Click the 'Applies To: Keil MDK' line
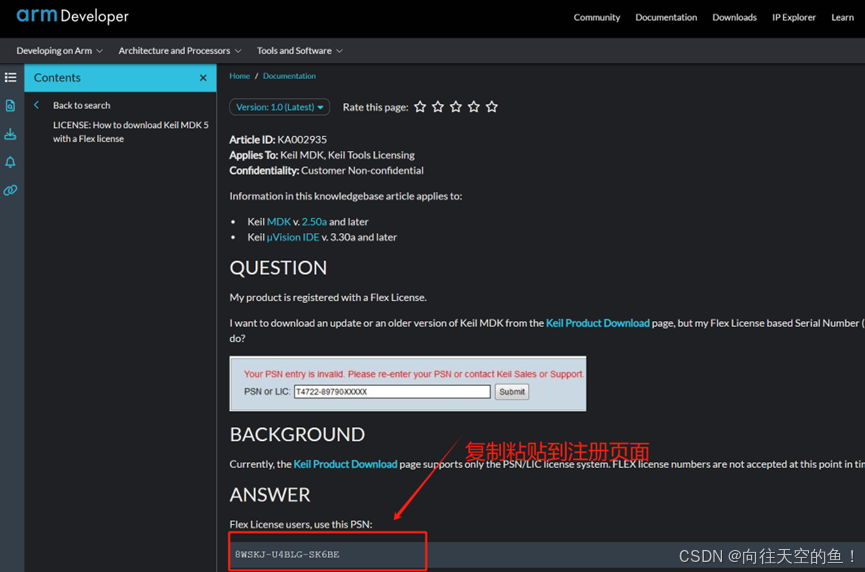Screen dimensions: 865x572 coord(322,155)
